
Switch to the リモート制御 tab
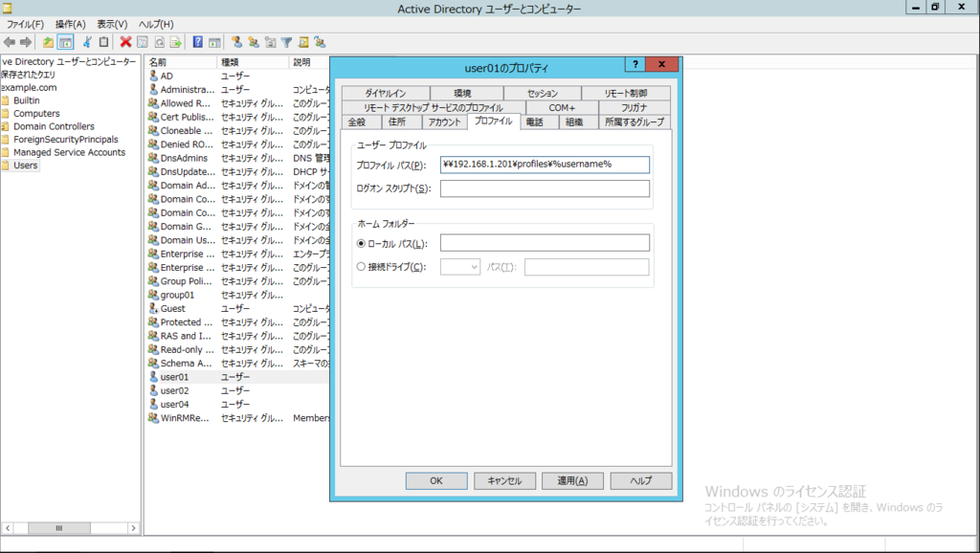626,93
